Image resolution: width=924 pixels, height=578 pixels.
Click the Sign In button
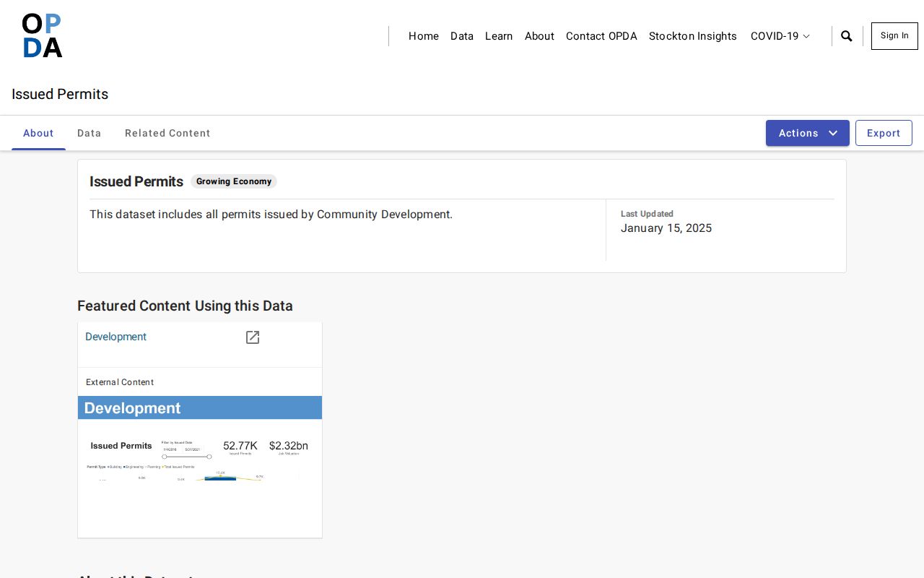[x=894, y=36]
